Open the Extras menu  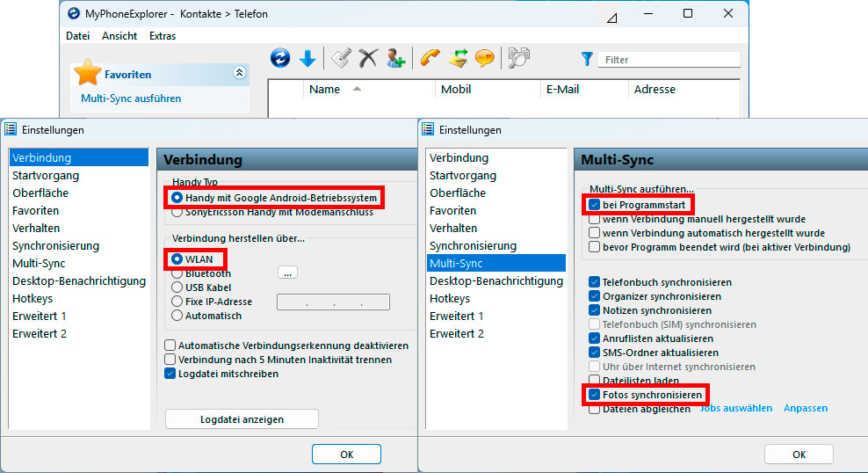(x=163, y=36)
